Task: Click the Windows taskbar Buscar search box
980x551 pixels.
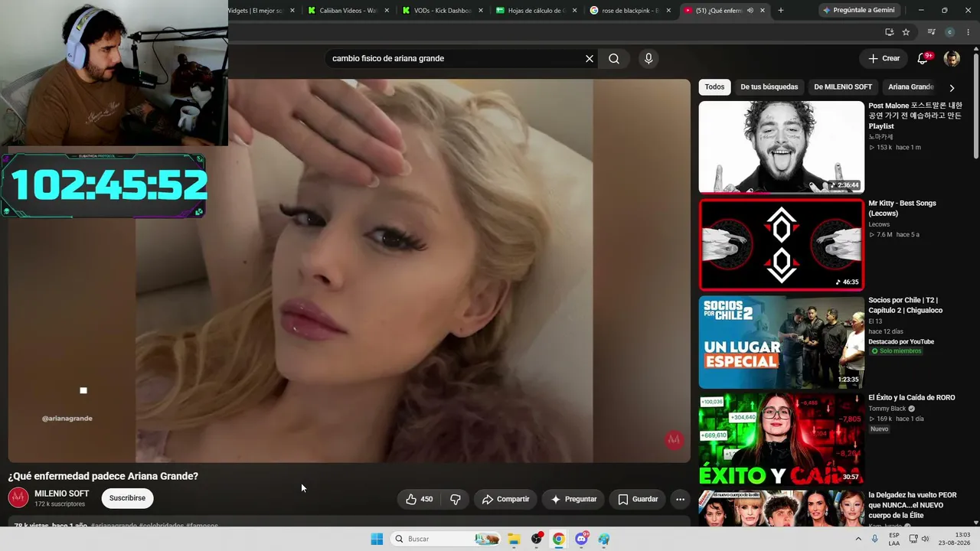Action: 445,539
